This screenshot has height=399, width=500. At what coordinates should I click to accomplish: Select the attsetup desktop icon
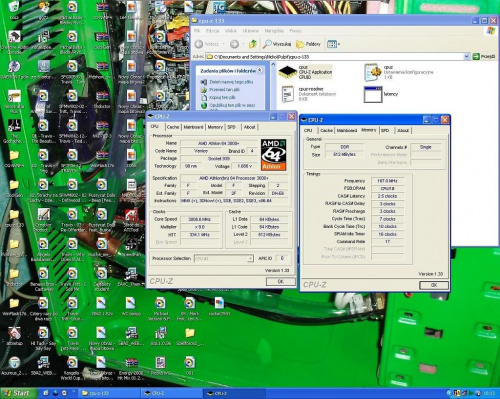coord(14,335)
